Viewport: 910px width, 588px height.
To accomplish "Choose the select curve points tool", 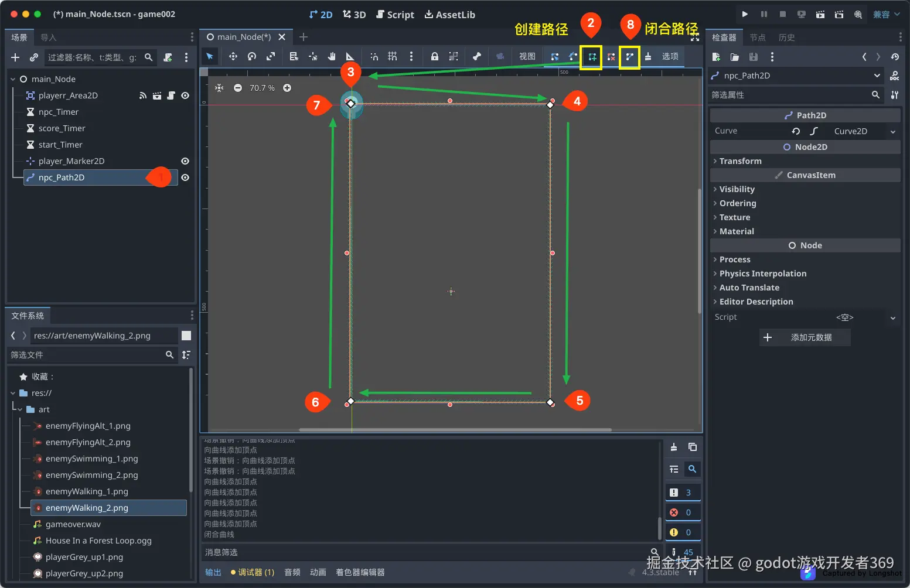I will (555, 57).
